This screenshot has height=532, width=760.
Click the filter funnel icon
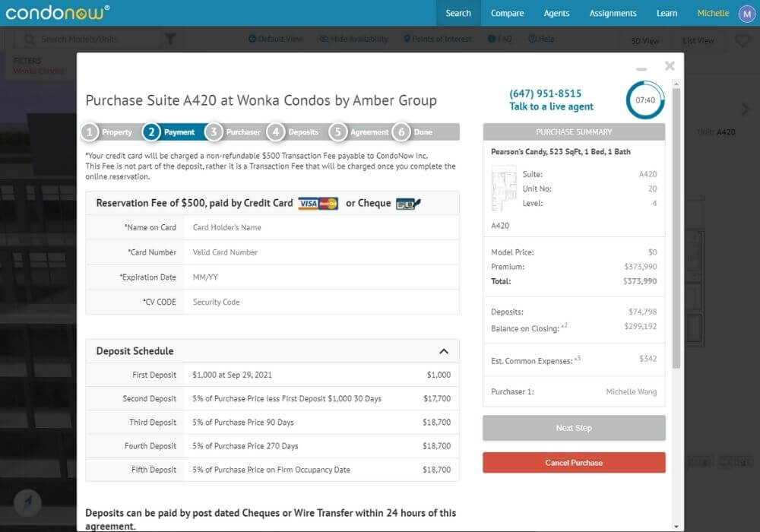tap(170, 39)
